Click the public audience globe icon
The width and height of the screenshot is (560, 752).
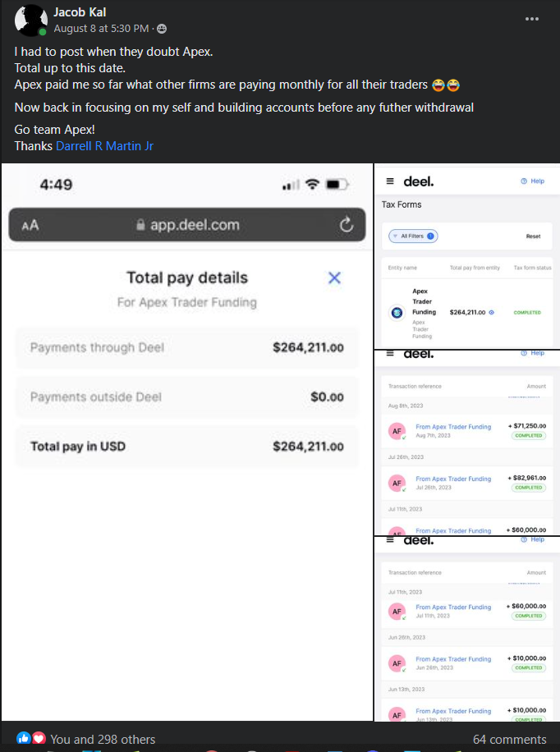[x=163, y=29]
